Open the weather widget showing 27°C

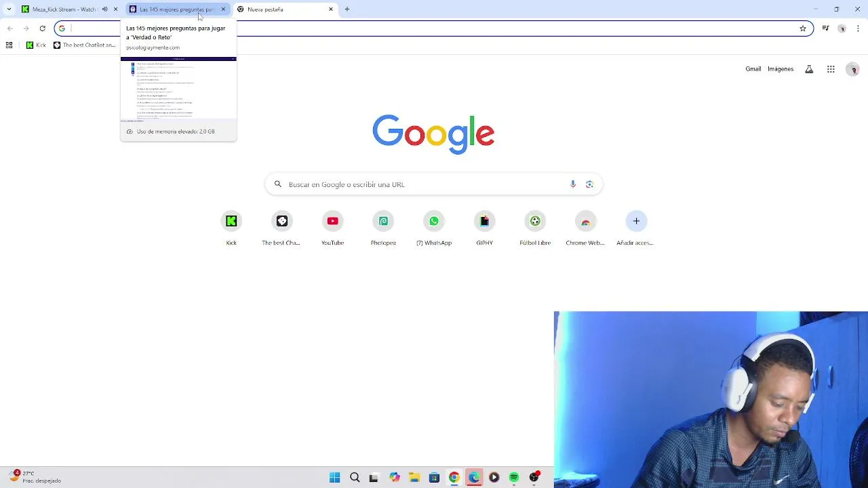click(x=35, y=477)
